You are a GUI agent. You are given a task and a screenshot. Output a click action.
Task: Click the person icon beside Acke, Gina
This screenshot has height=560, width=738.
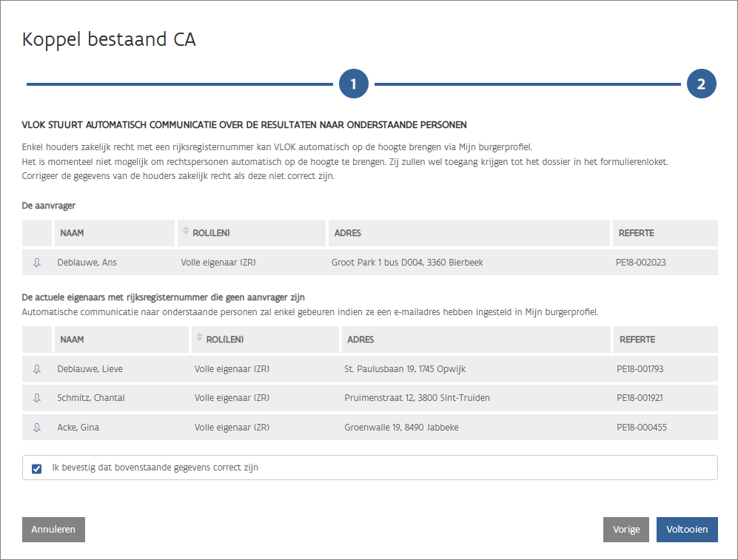pyautogui.click(x=37, y=427)
